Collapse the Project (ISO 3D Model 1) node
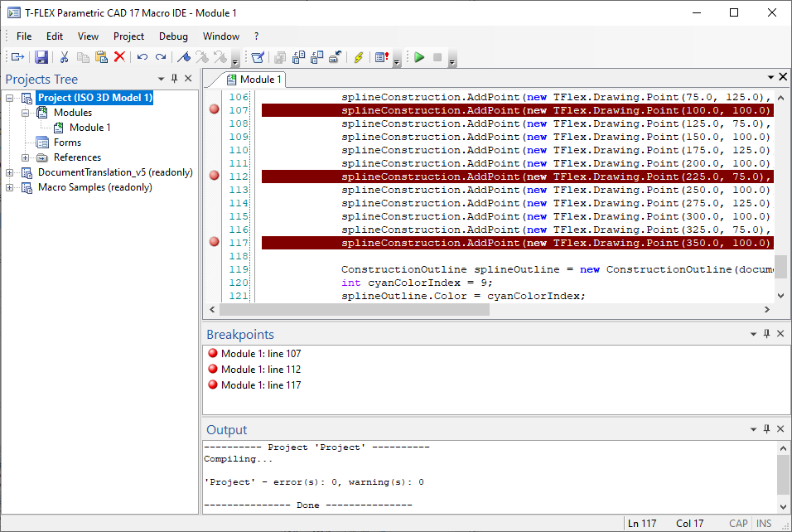This screenshot has width=792, height=532. [x=10, y=98]
